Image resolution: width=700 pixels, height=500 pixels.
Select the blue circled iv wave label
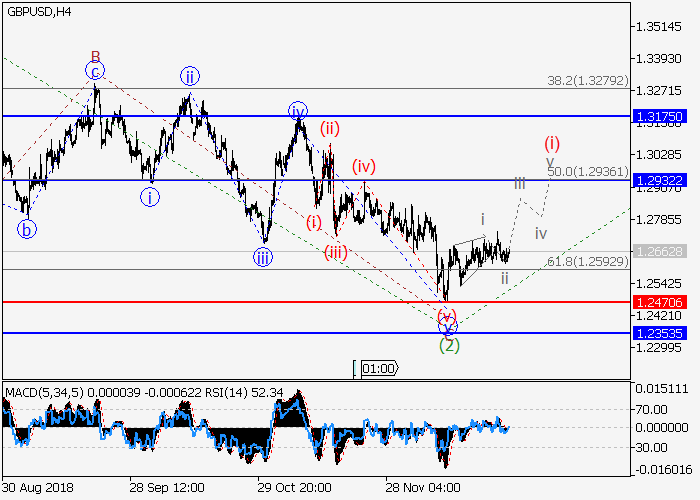click(x=298, y=111)
